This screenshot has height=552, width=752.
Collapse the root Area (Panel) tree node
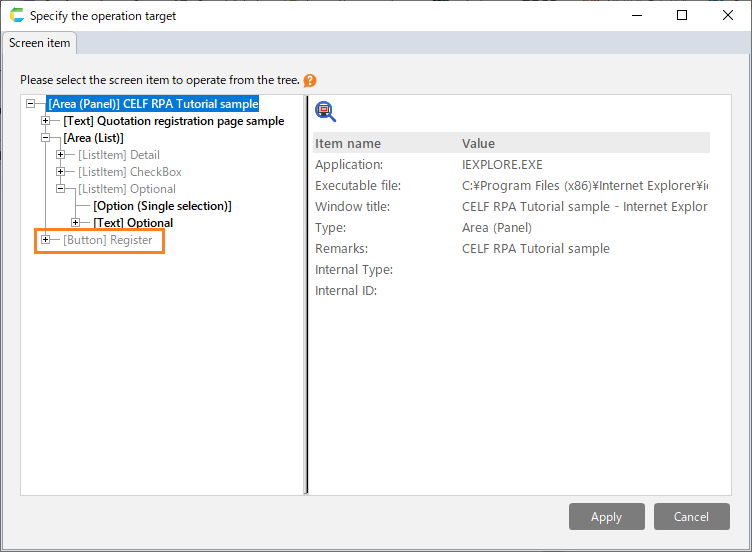tap(31, 104)
